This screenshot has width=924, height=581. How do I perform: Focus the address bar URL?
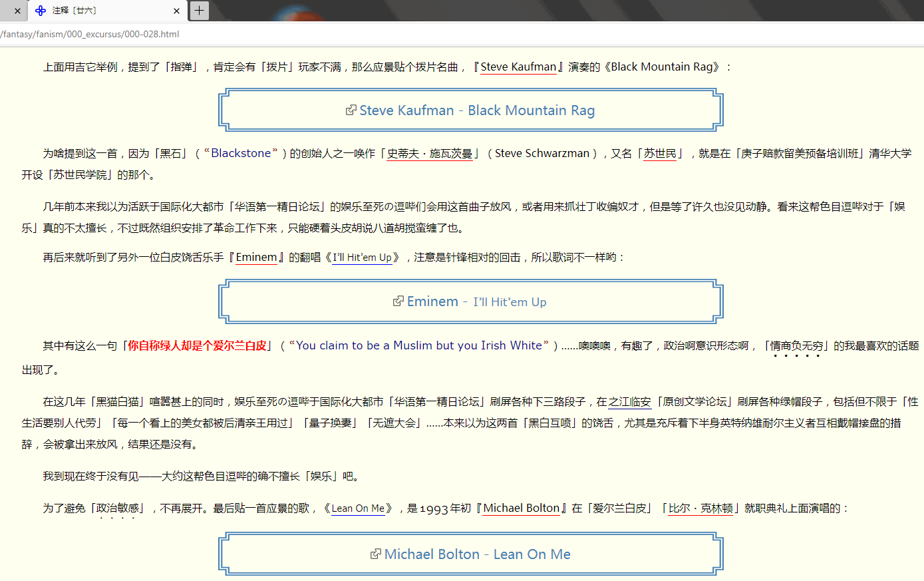(x=90, y=34)
